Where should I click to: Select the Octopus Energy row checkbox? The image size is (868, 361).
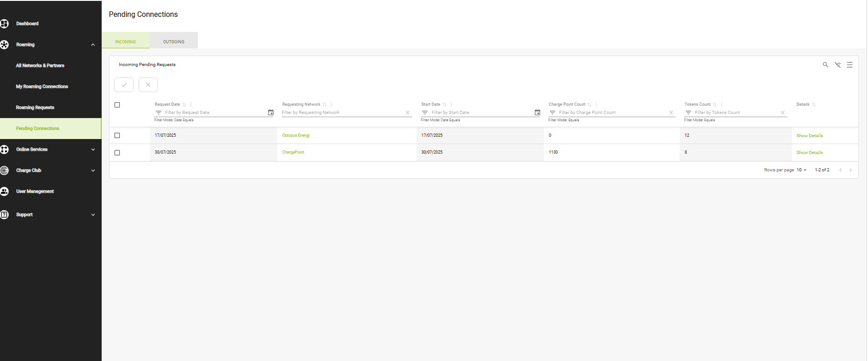[117, 135]
